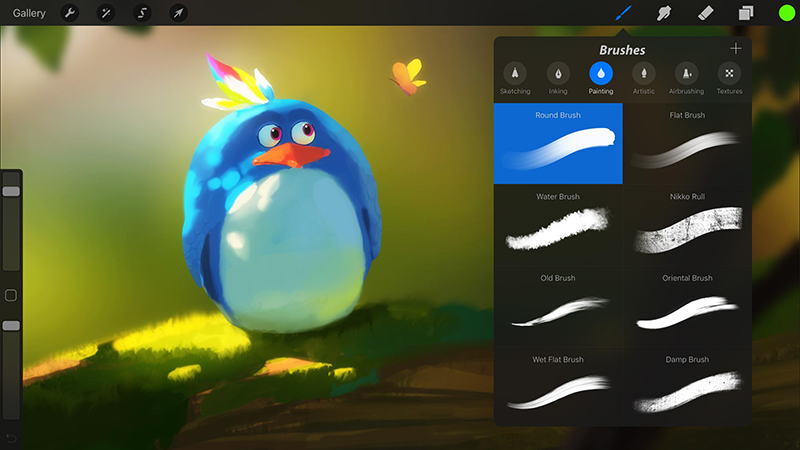This screenshot has height=450, width=800.
Task: Choose the Water Brush
Action: coord(558,225)
